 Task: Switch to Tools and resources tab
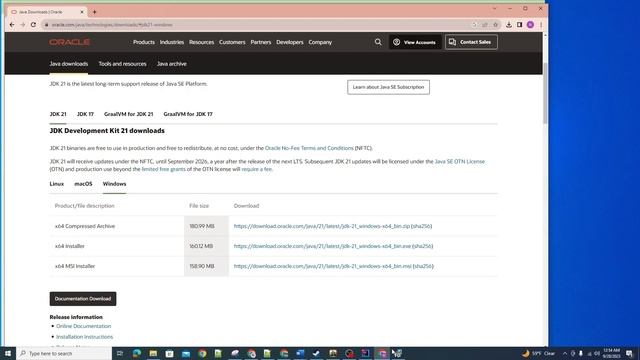(x=122, y=64)
